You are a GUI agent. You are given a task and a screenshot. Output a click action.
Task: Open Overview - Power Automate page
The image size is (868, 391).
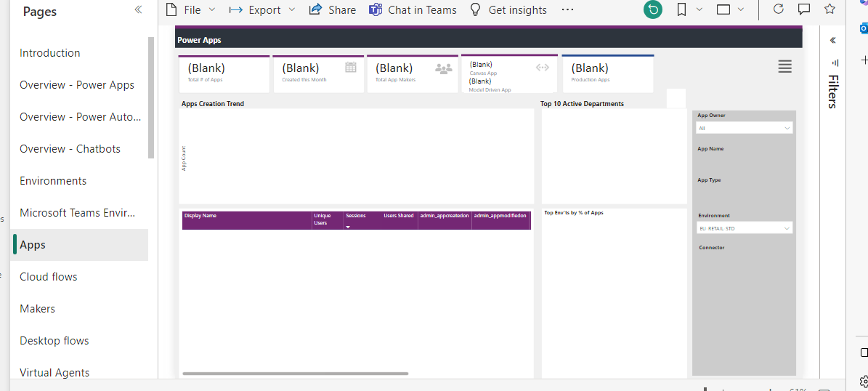tap(81, 117)
